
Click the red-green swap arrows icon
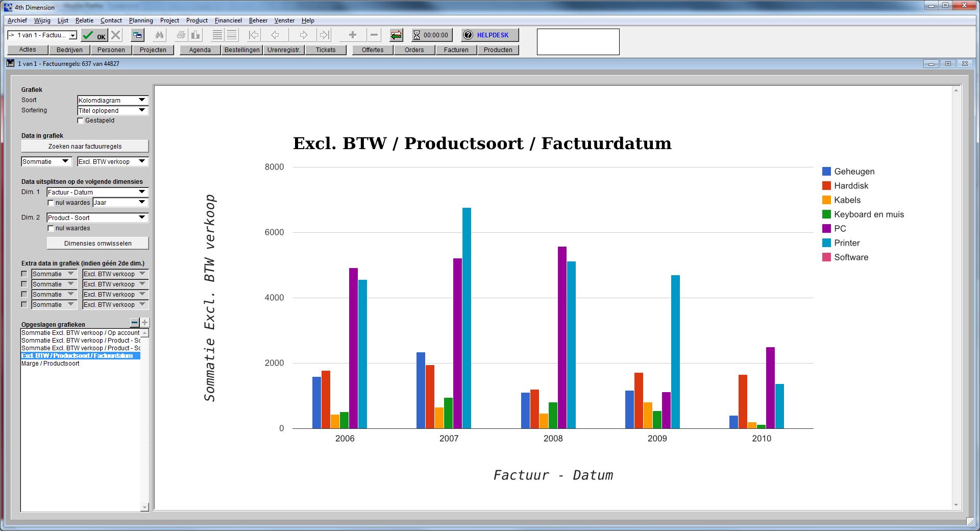(x=396, y=35)
